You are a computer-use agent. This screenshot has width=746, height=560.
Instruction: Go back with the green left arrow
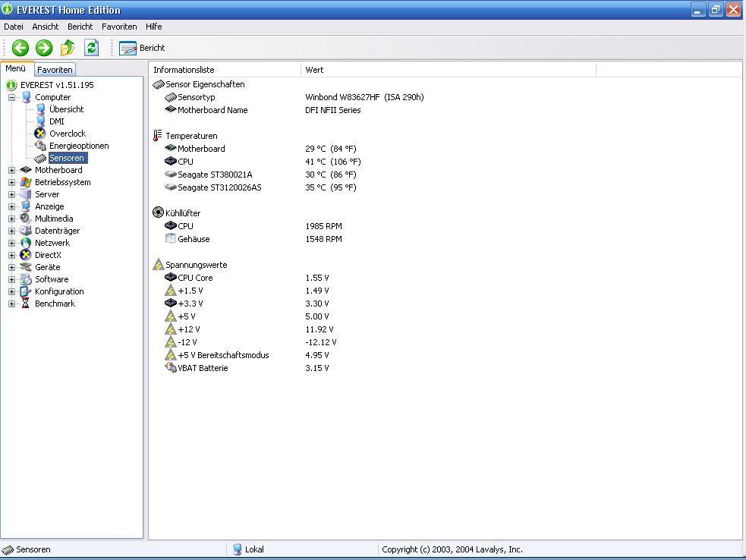[x=20, y=48]
